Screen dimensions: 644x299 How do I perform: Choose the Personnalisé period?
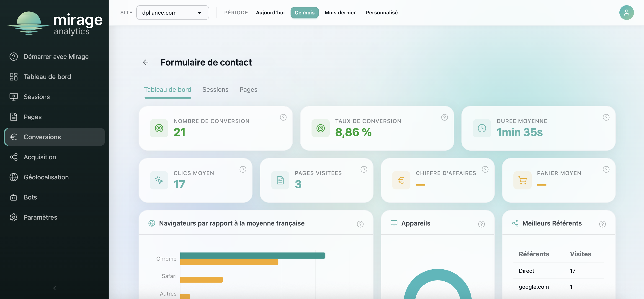(x=381, y=13)
